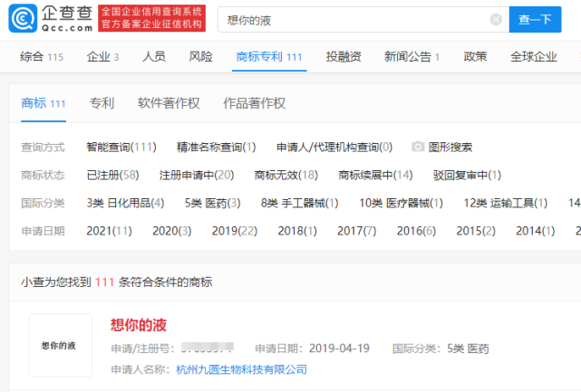Filter by 3类 日化用品 classification
The image size is (581, 392).
(x=125, y=203)
